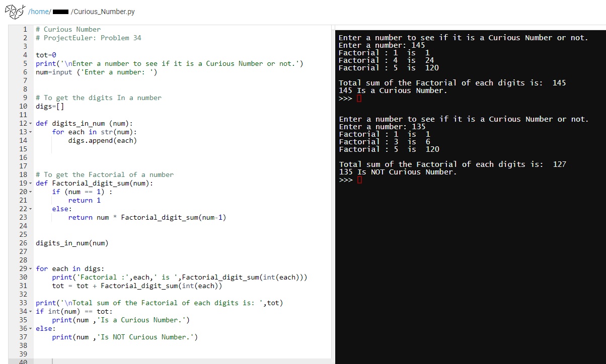The image size is (606, 364).
Task: Fold the 'for each in str(num)' loop at line 13
Action: click(x=30, y=132)
